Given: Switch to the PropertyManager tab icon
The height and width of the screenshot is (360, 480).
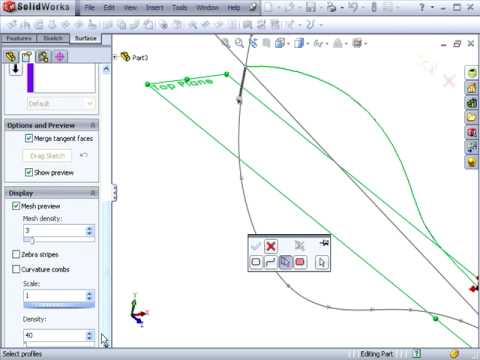Looking at the screenshot, I should 27,56.
